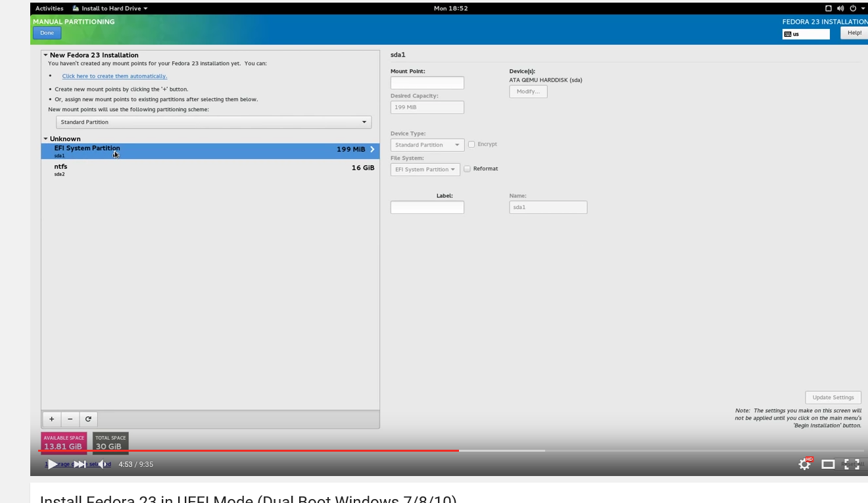Image resolution: width=868 pixels, height=503 pixels.
Task: Click the Modify... button
Action: tap(528, 91)
